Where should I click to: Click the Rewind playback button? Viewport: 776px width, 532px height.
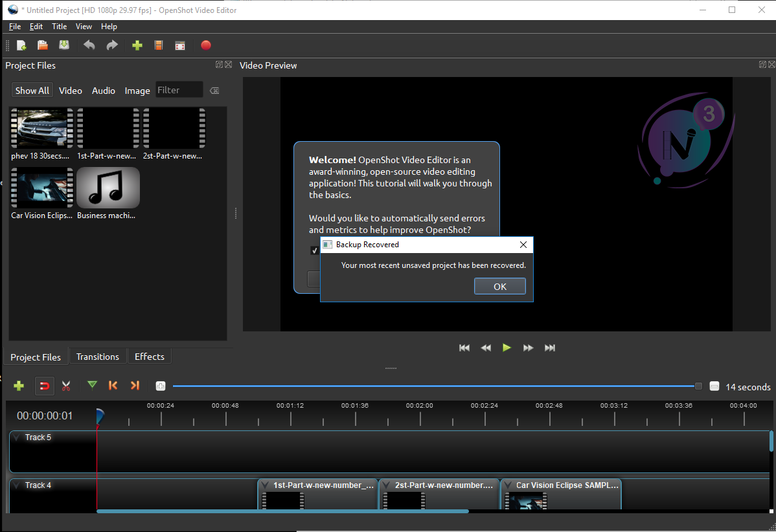click(x=486, y=348)
